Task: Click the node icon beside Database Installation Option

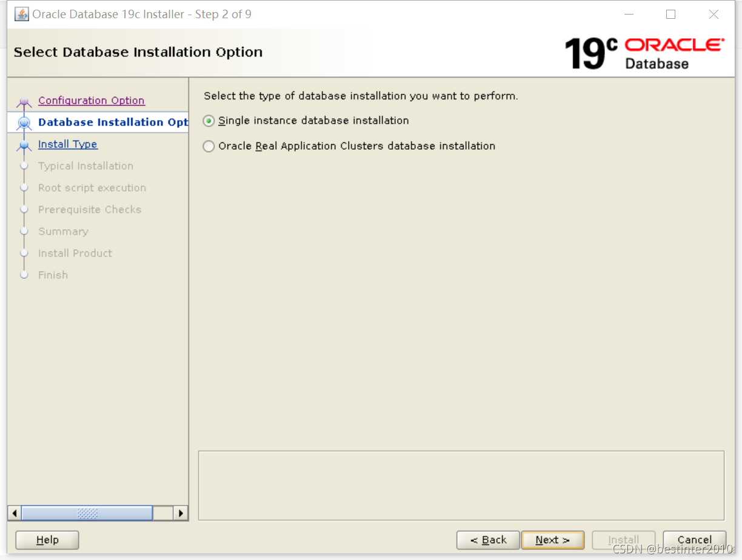Action: [24, 122]
